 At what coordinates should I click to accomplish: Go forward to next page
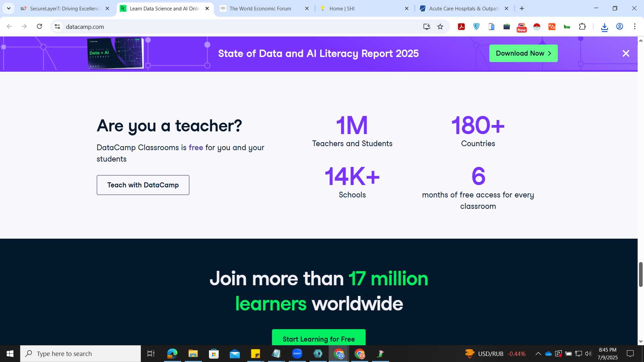[24, 26]
